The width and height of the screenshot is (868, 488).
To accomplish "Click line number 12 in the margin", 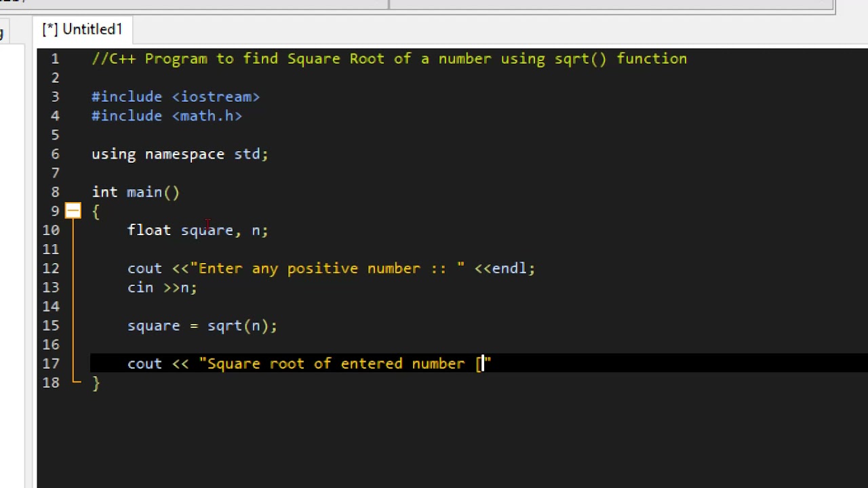I will click(51, 268).
